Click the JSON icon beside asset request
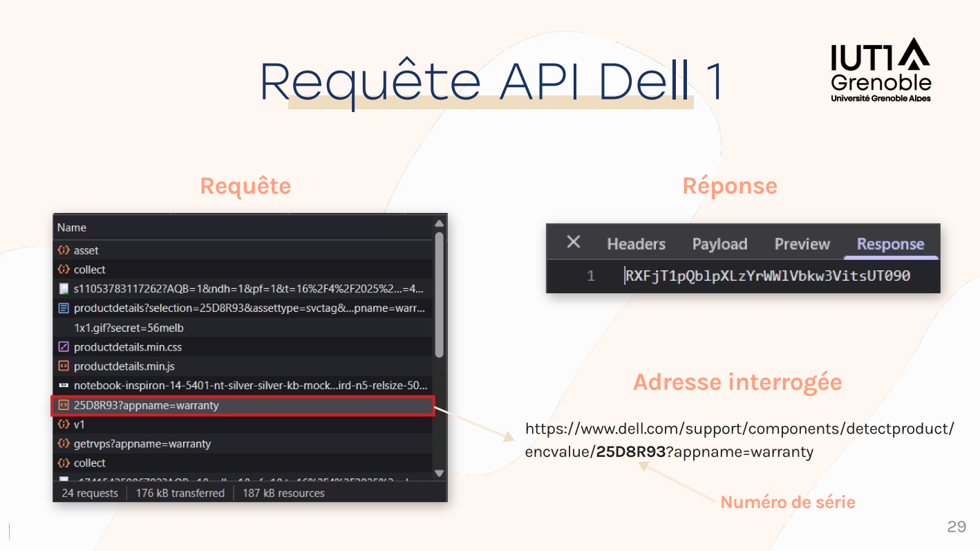 [x=64, y=250]
